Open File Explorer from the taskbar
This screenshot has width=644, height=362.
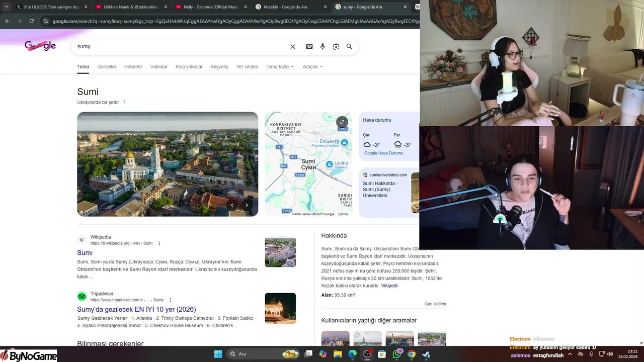point(338,354)
